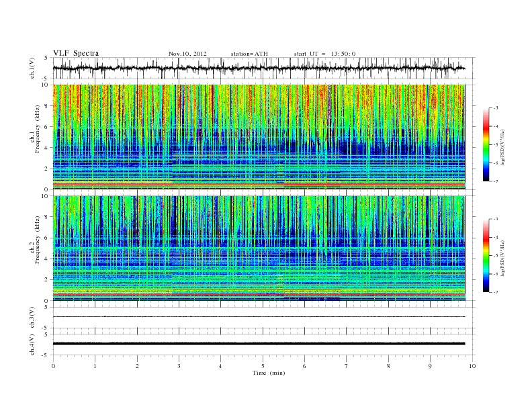Image resolution: width=532 pixels, height=411 pixels.
Task: Click the time axis tick label 9
Action: click(x=430, y=366)
